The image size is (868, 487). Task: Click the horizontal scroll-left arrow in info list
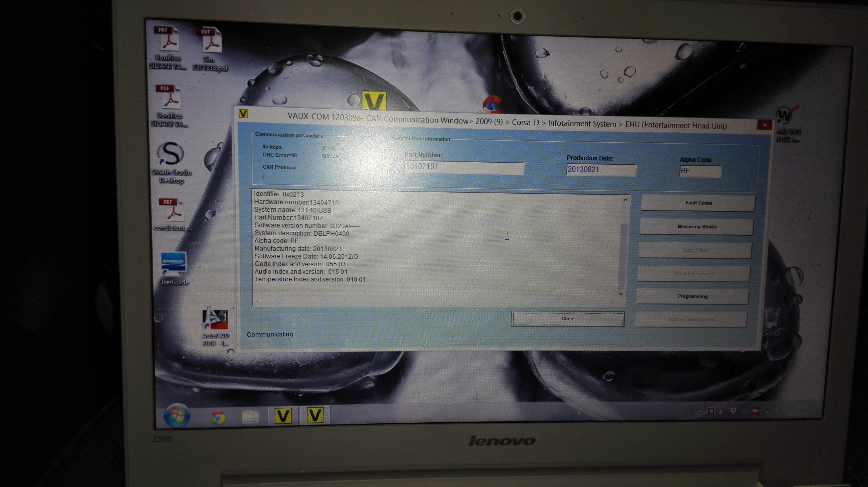pos(257,301)
